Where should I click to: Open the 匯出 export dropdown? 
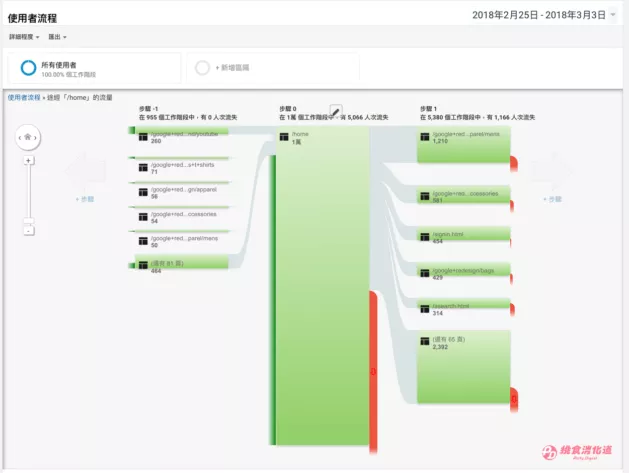57,37
